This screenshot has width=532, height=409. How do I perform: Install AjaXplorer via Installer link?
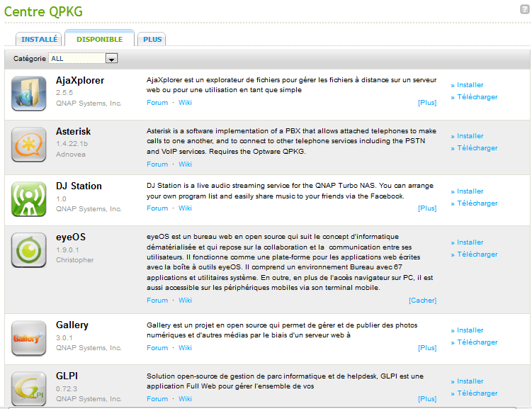[x=470, y=85]
